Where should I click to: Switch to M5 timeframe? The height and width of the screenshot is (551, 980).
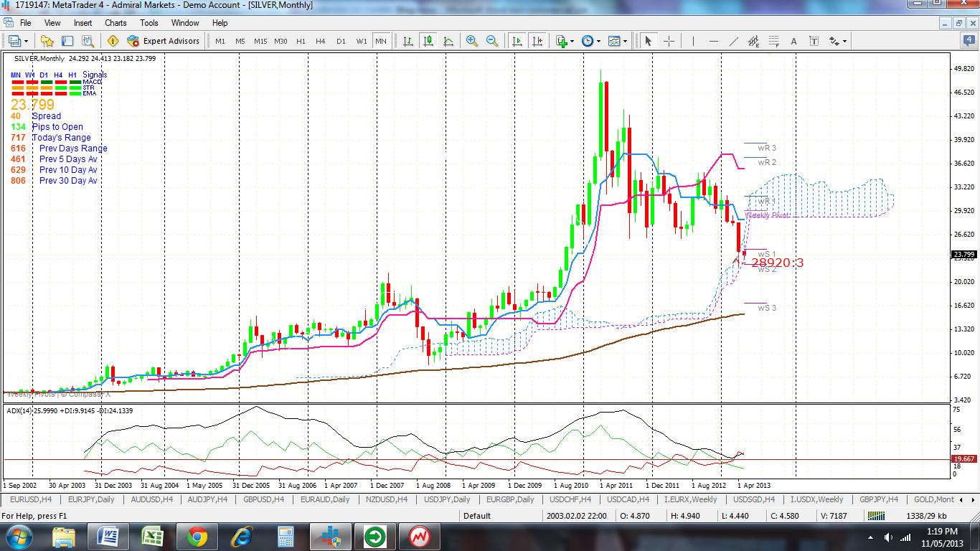240,41
